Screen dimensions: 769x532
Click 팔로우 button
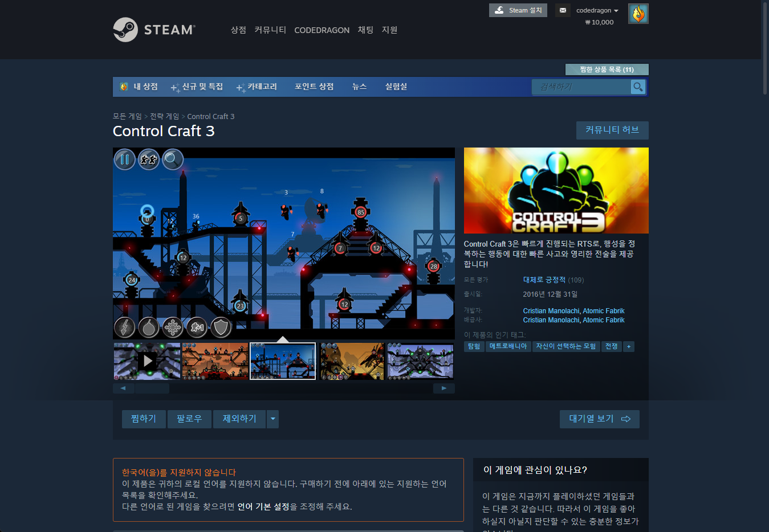(189, 419)
